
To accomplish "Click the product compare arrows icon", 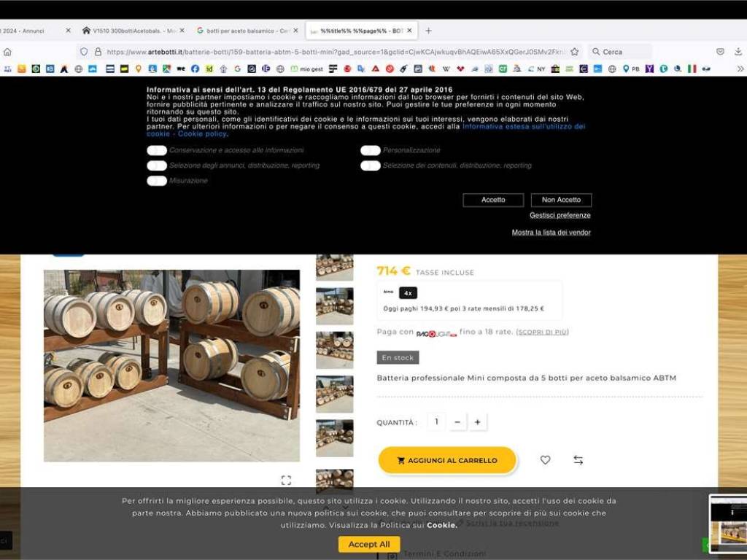I will click(x=578, y=460).
